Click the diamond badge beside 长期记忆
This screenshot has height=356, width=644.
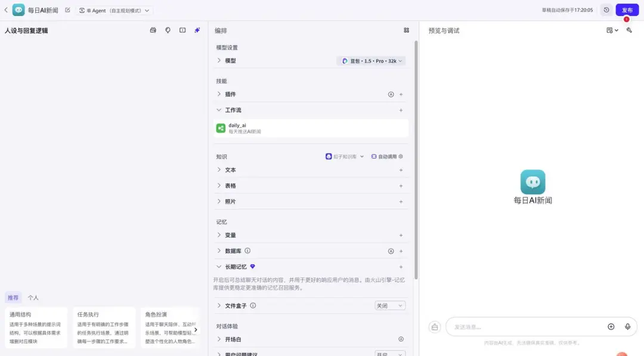[x=253, y=267]
